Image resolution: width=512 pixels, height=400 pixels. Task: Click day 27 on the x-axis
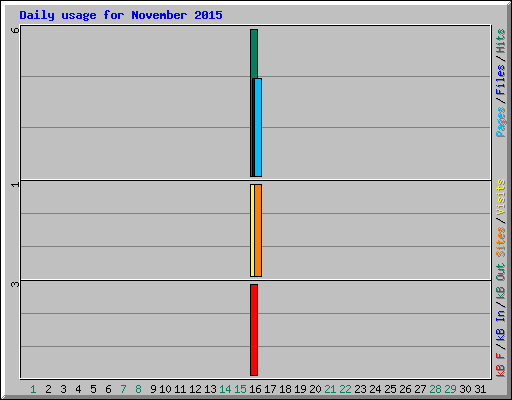click(420, 389)
